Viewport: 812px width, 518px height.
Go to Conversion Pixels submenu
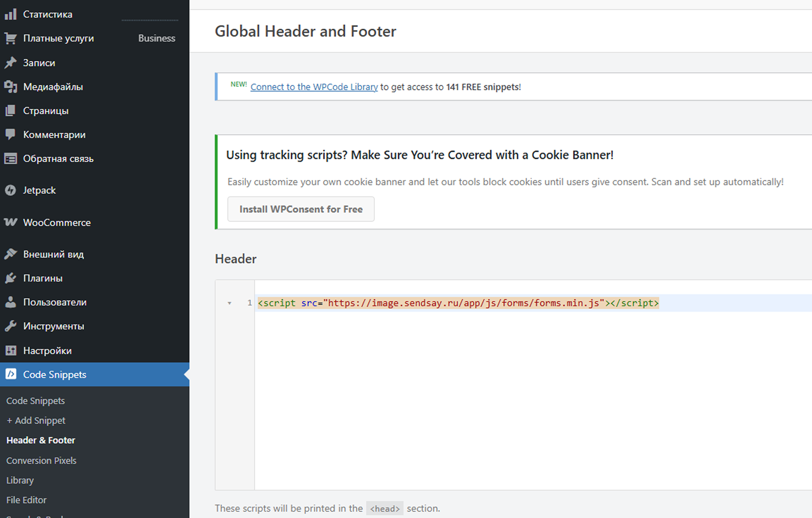tap(41, 460)
